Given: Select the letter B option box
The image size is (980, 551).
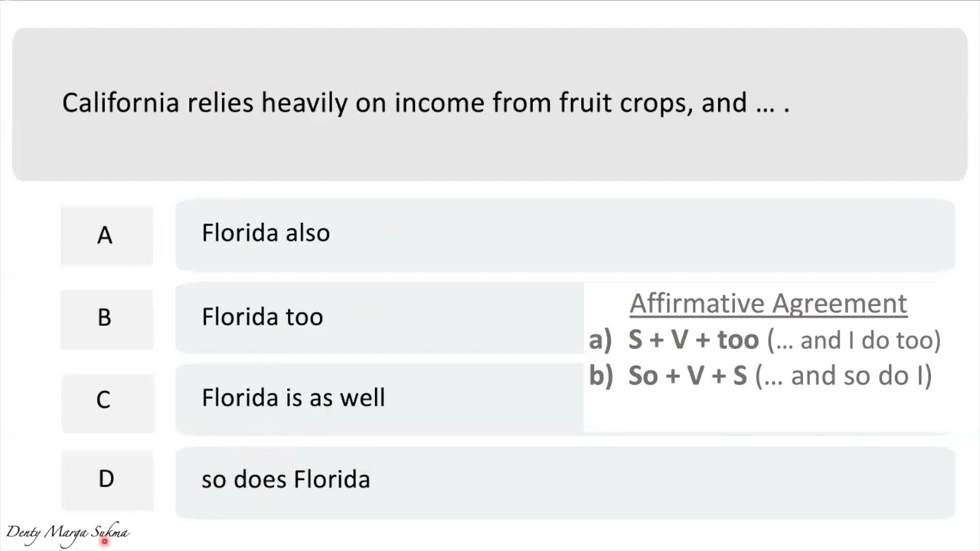Looking at the screenshot, I should click(106, 318).
